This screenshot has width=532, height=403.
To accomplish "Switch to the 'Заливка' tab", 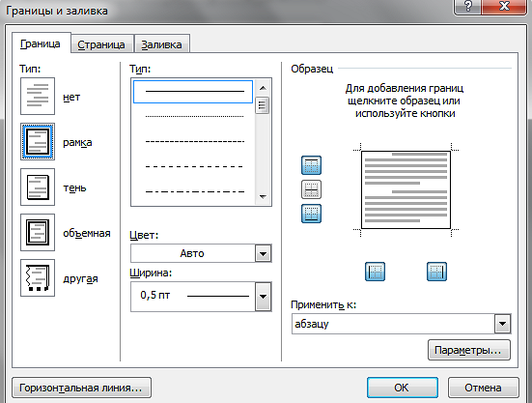I will point(161,44).
